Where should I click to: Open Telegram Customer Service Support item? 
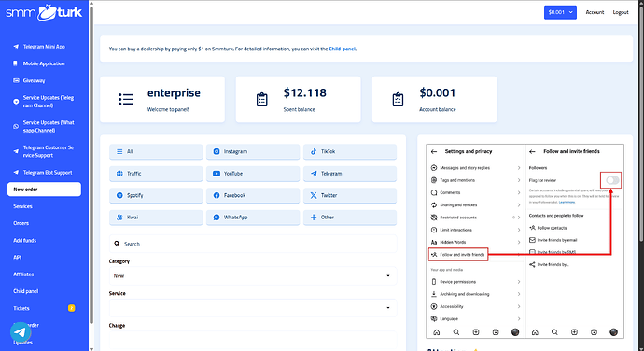(x=44, y=151)
